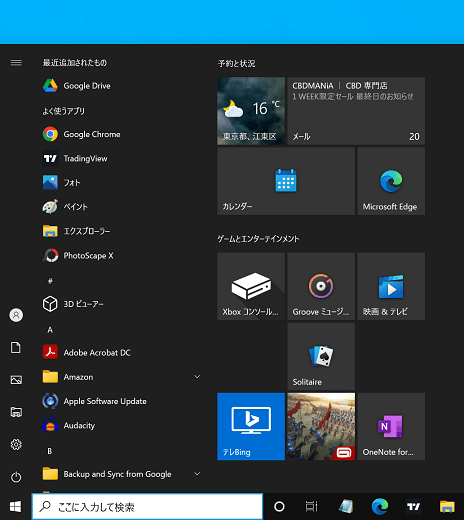464x520 pixels.
Task: Click the Power button icon
Action: 16,477
